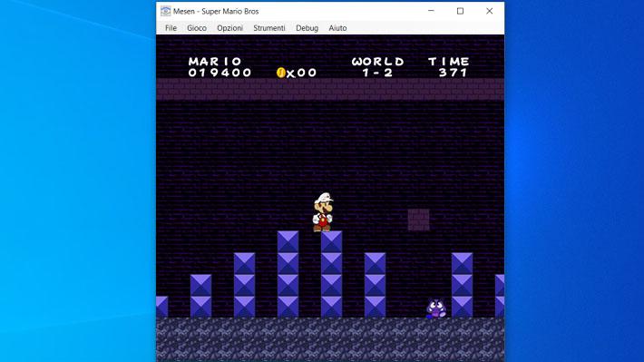Screen dimensions: 644x362
Task: Maximize the Mesen window
Action: point(461,11)
